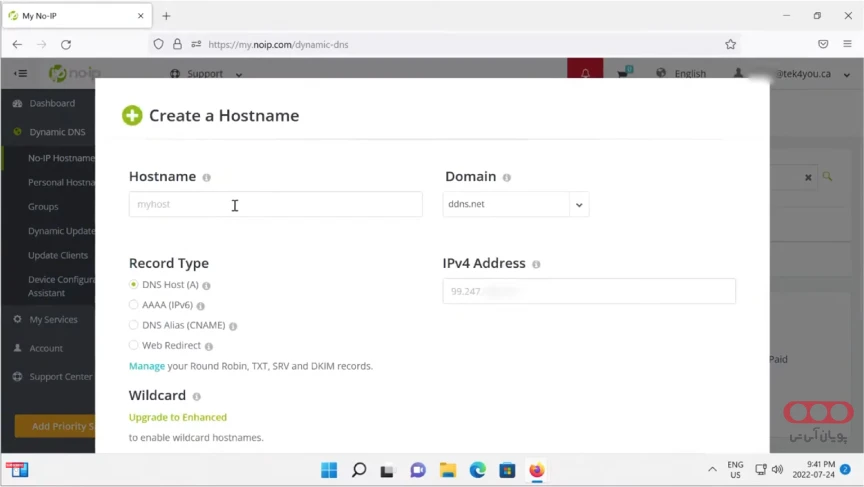864x487 pixels.
Task: Open the Domain dropdown showing ddns.net
Action: coord(516,204)
